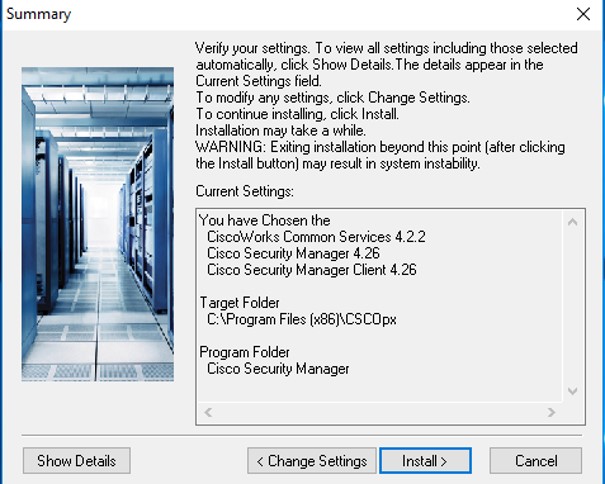Select 'Cisco Security Manager 4.26' line
The width and height of the screenshot is (605, 484).
(x=293, y=253)
